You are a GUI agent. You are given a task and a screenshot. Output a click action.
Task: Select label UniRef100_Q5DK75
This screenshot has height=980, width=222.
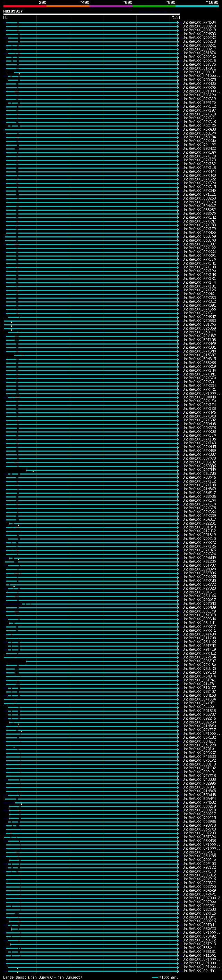point(199,80)
